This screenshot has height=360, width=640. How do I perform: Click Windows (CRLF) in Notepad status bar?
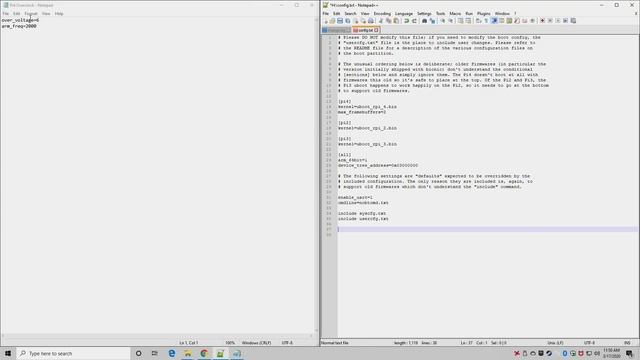[256, 343]
